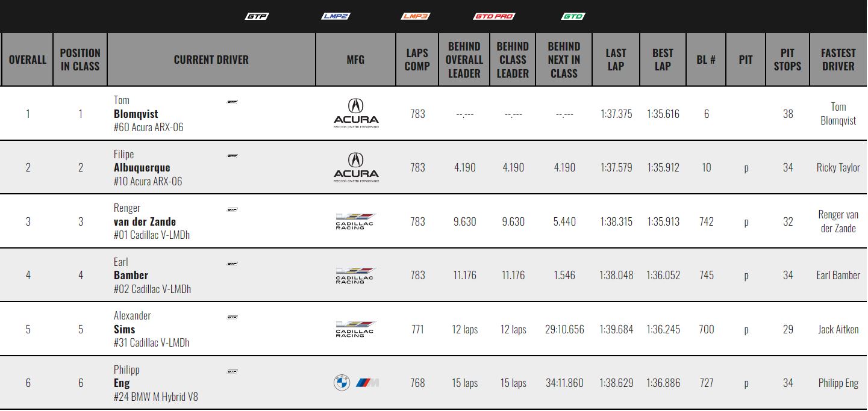Sort by PIT STOPS column header
This screenshot has height=411, width=868.
[788, 60]
